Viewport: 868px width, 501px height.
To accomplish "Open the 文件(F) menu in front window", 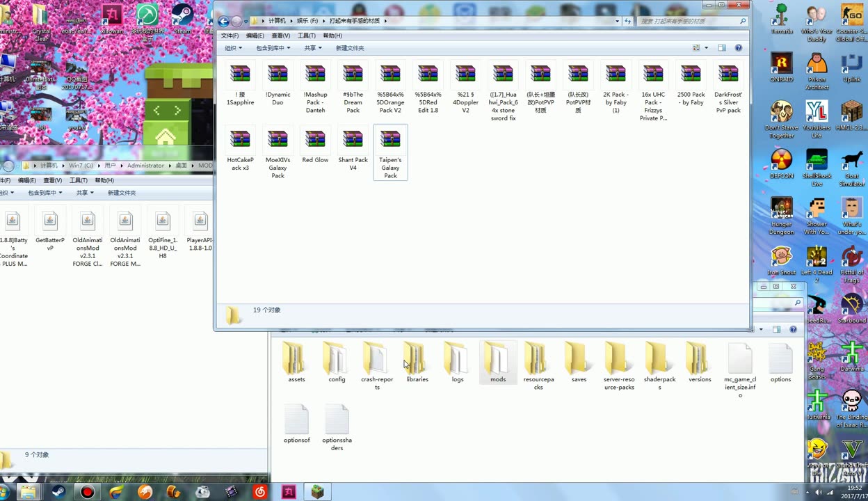I will click(230, 35).
